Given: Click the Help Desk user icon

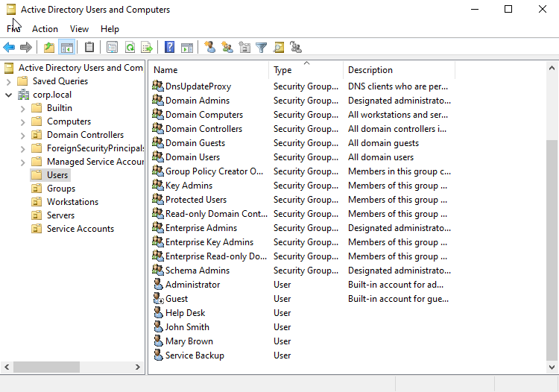Looking at the screenshot, I should [158, 312].
